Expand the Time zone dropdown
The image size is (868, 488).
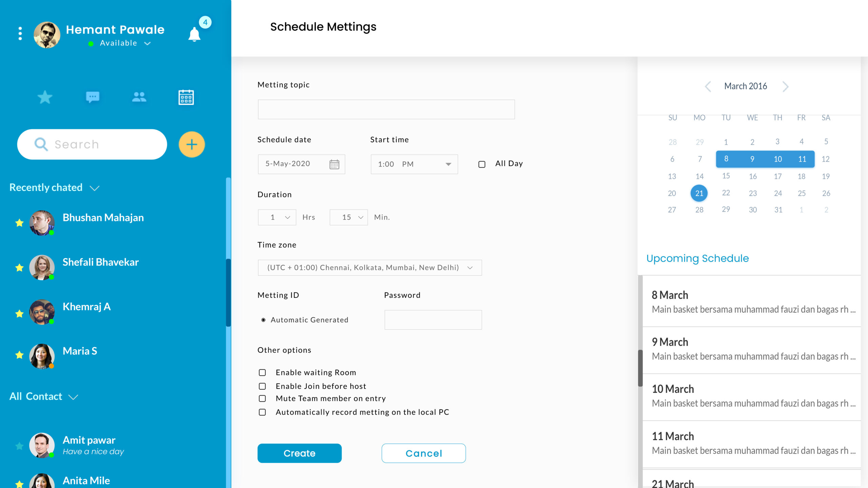[370, 268]
